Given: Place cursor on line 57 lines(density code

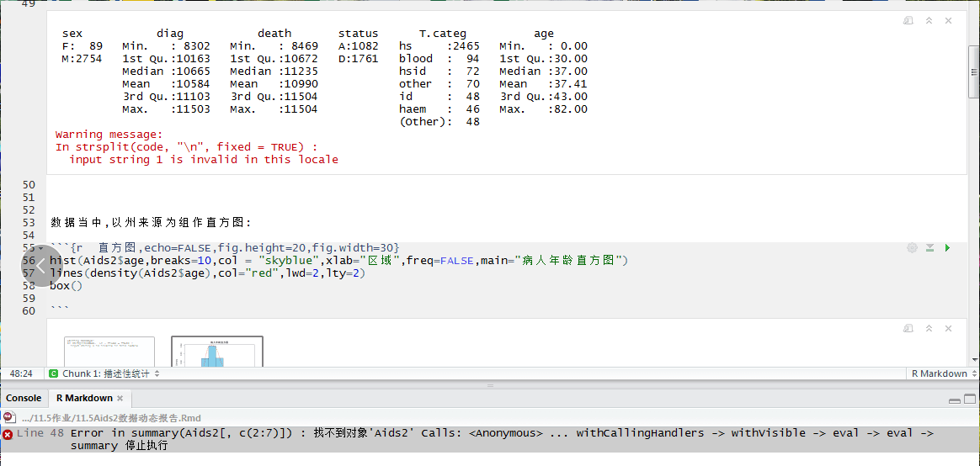Looking at the screenshot, I should pos(207,273).
